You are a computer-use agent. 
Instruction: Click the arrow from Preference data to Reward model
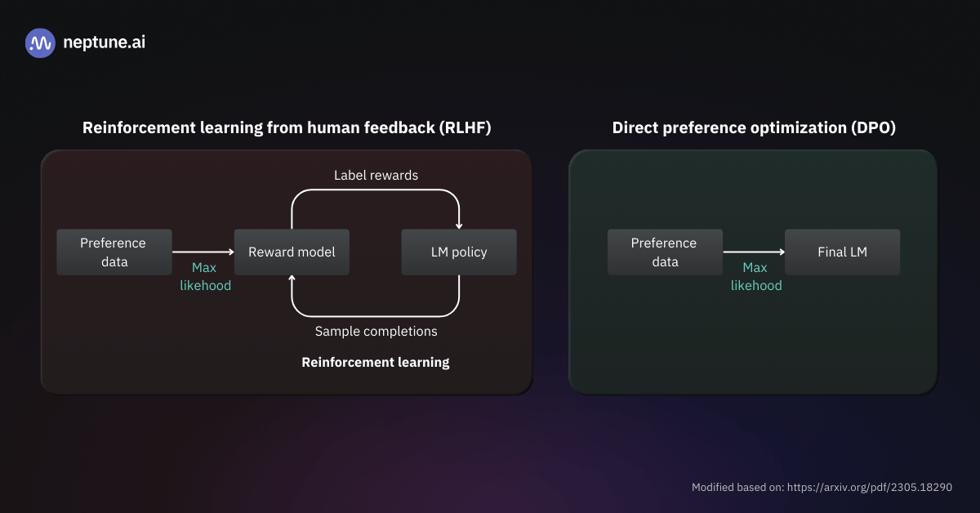click(x=203, y=252)
